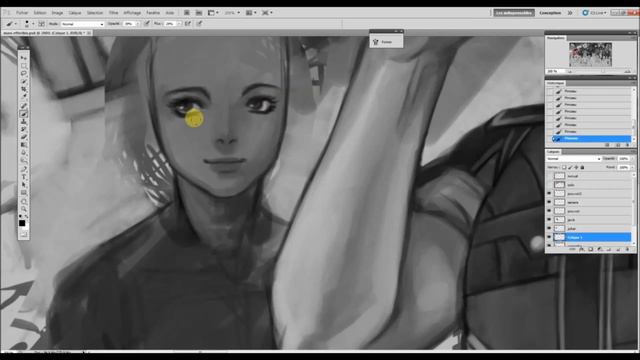Open the brush preset picker arrow
This screenshot has height=360, width=640.
pyautogui.click(x=33, y=23)
